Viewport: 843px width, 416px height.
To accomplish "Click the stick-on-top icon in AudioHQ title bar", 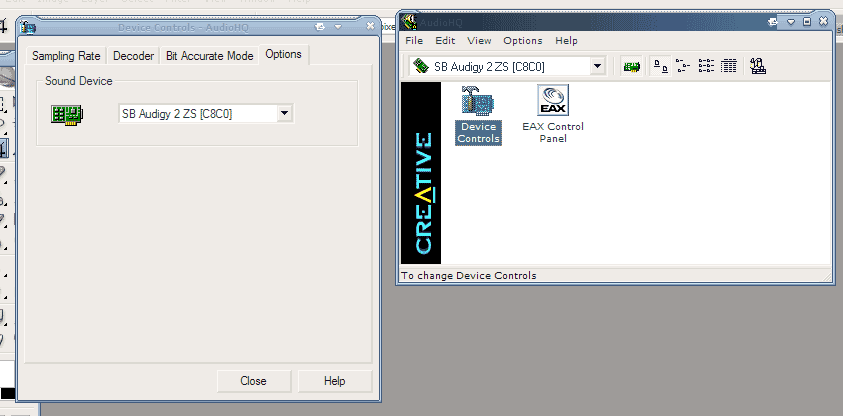I will coord(773,22).
